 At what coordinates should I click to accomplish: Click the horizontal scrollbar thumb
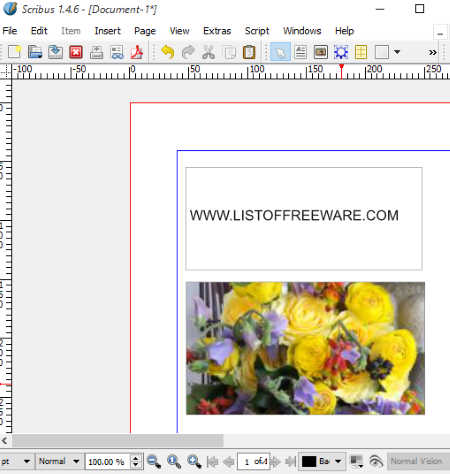118,441
